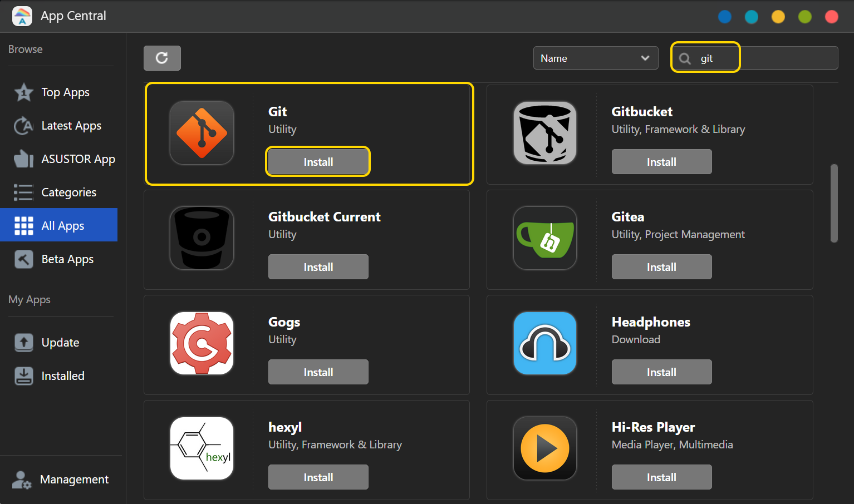View Installed apps label
854x504 pixels.
point(63,376)
